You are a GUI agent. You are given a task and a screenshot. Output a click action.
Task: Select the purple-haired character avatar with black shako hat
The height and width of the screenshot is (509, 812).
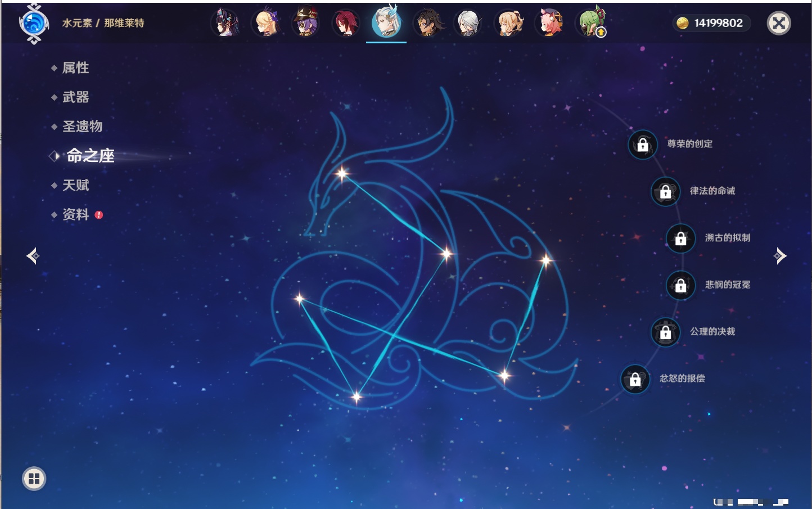click(x=306, y=23)
